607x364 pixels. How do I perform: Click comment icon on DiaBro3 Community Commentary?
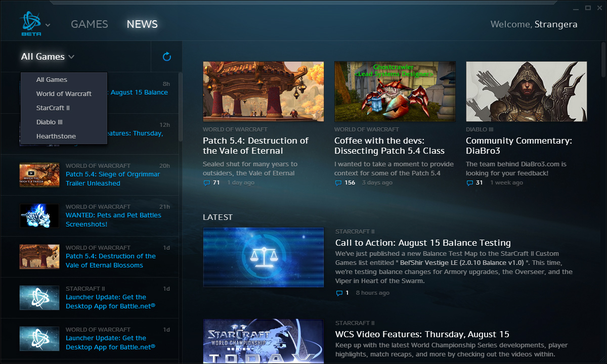point(469,183)
